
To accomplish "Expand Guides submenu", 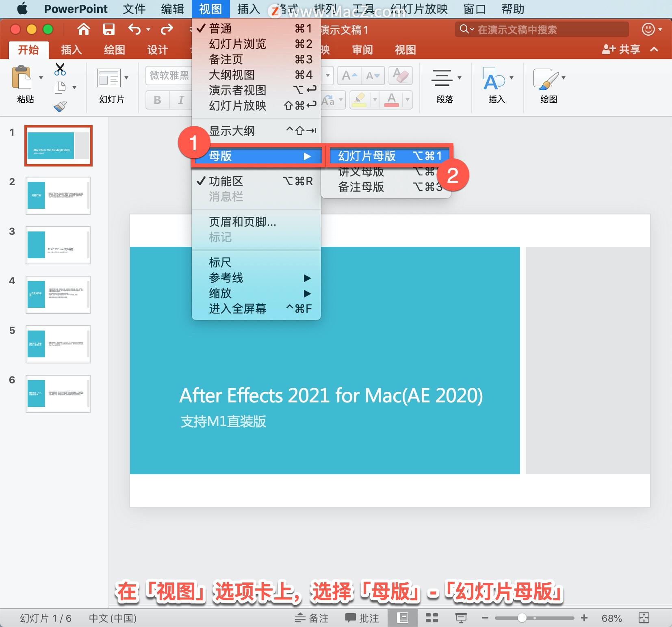I will tap(256, 278).
